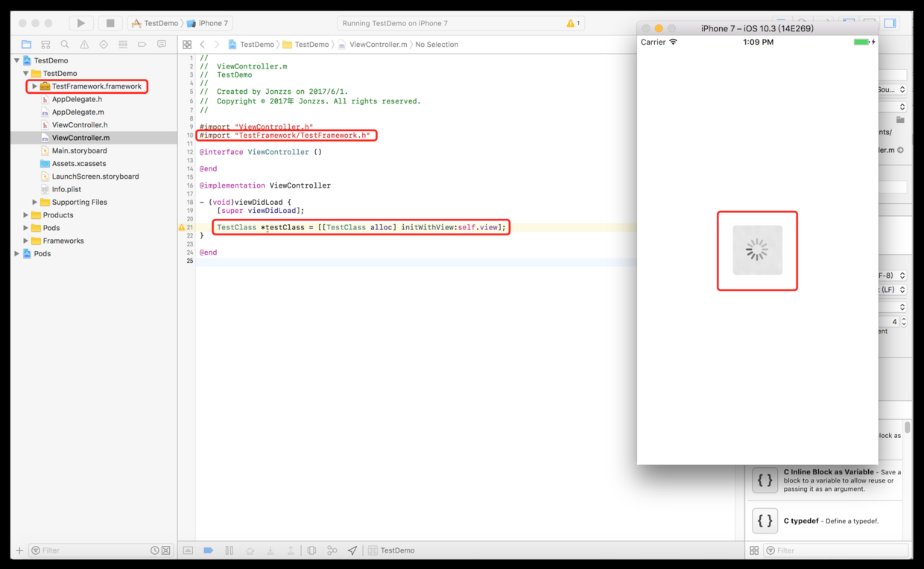
Task: Toggle the right utilities panel visibility
Action: coord(890,23)
